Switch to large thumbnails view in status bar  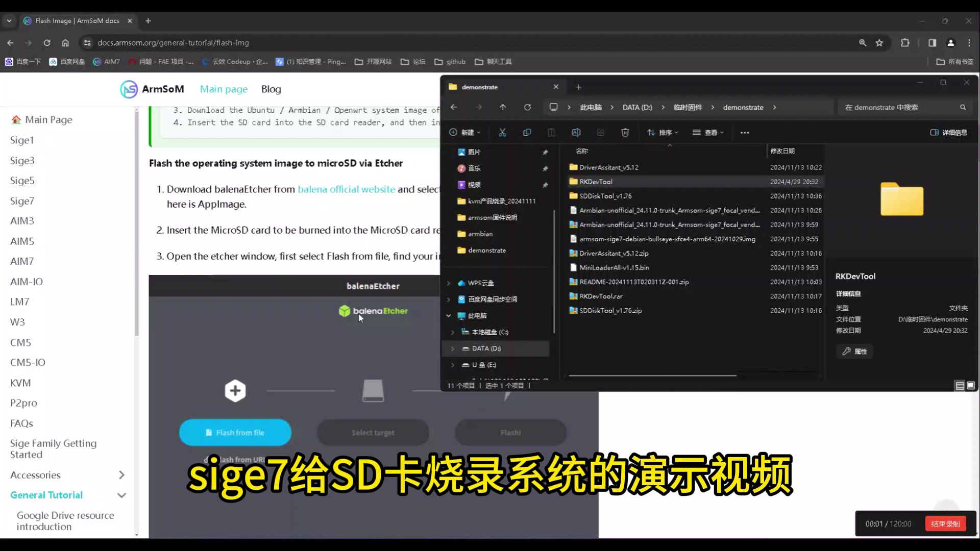pos(971,386)
